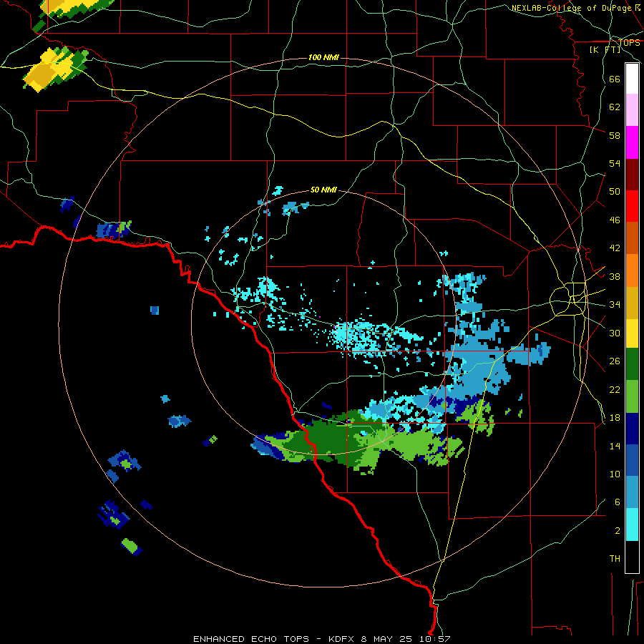Click the cyan color bar segment

632,525
